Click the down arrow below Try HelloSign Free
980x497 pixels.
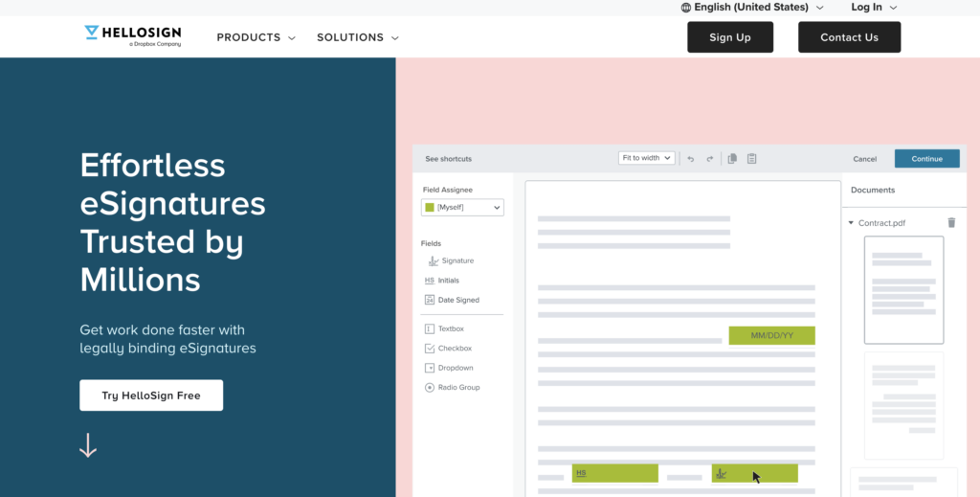(88, 445)
